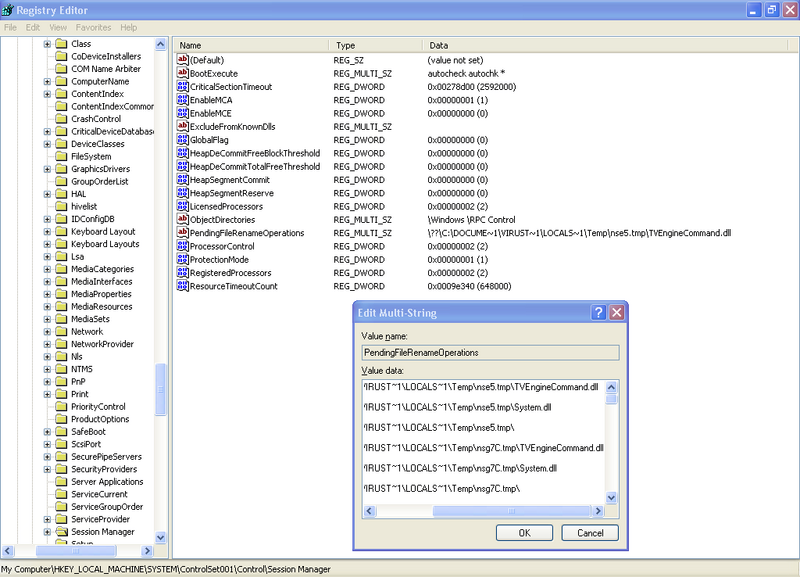Open the View menu
This screenshot has height=577, width=800.
[58, 27]
